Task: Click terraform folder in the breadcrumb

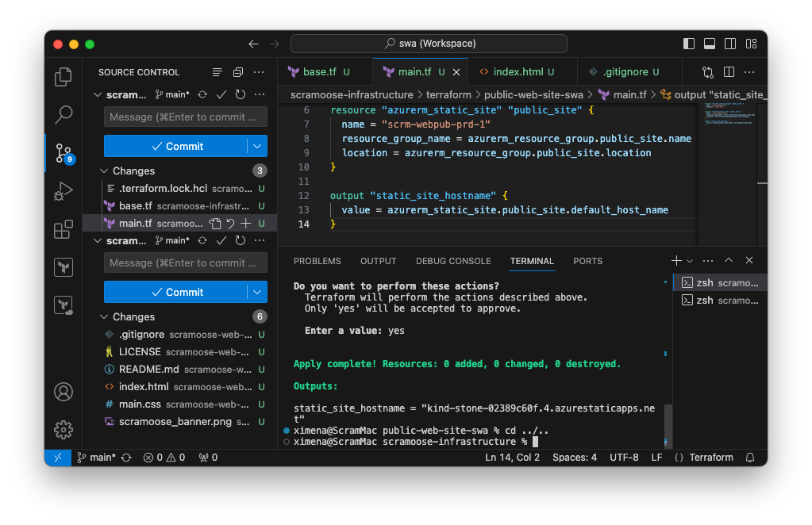Action: click(x=448, y=95)
